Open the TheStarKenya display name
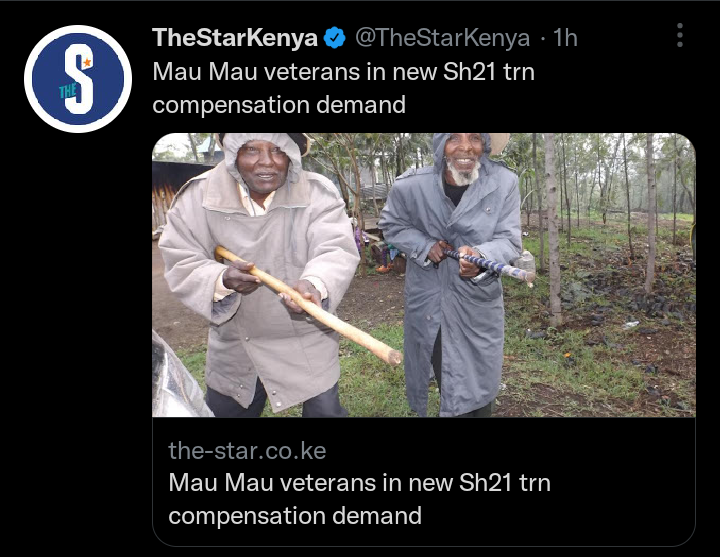 click(235, 37)
